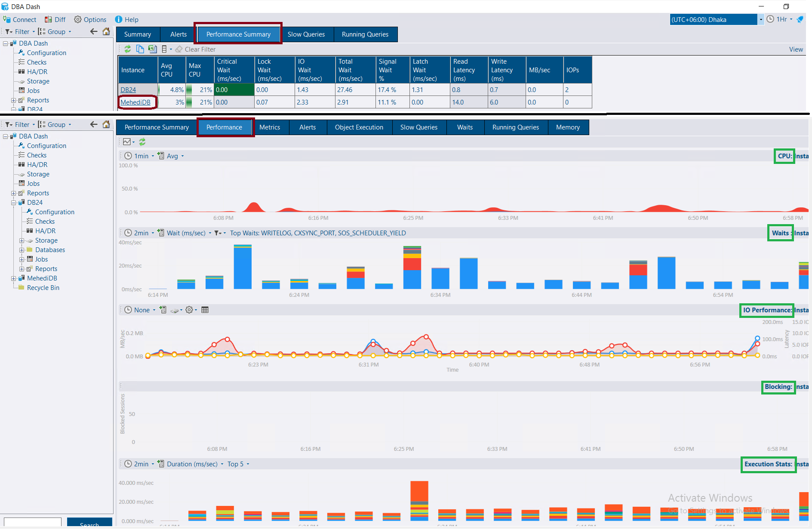Click the copy grid icon beside Excel export
This screenshot has height=530, width=812.
pos(140,49)
